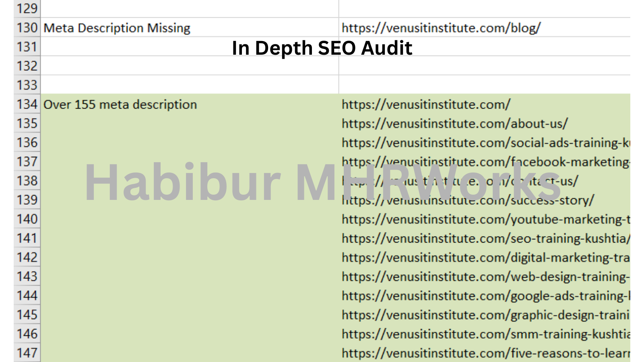Select row header 141
The height and width of the screenshot is (362, 644).
[27, 238]
